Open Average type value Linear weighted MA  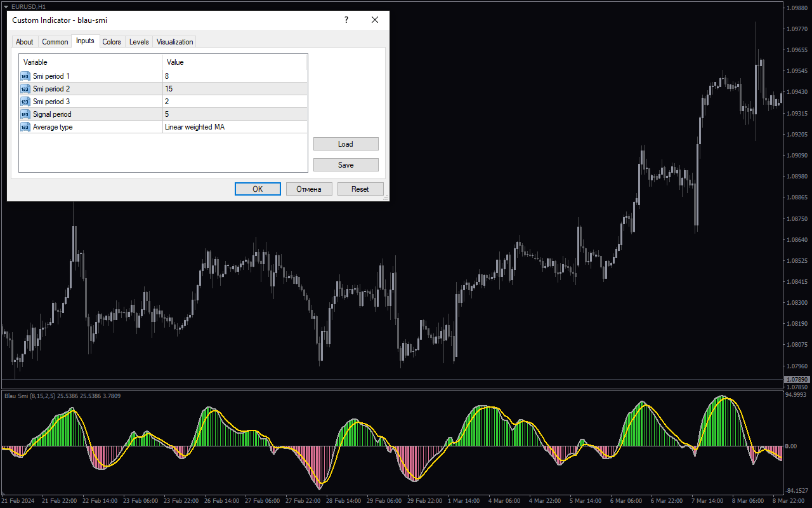235,127
